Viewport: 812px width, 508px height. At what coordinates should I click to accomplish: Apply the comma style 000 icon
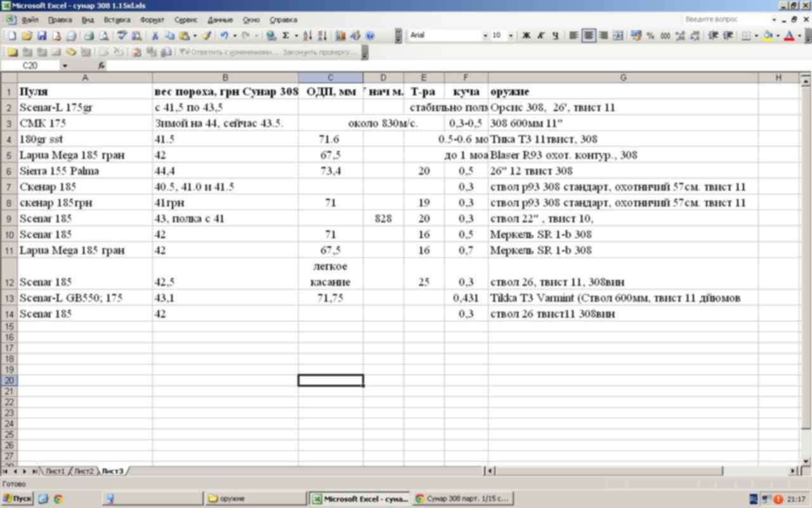[x=665, y=36]
